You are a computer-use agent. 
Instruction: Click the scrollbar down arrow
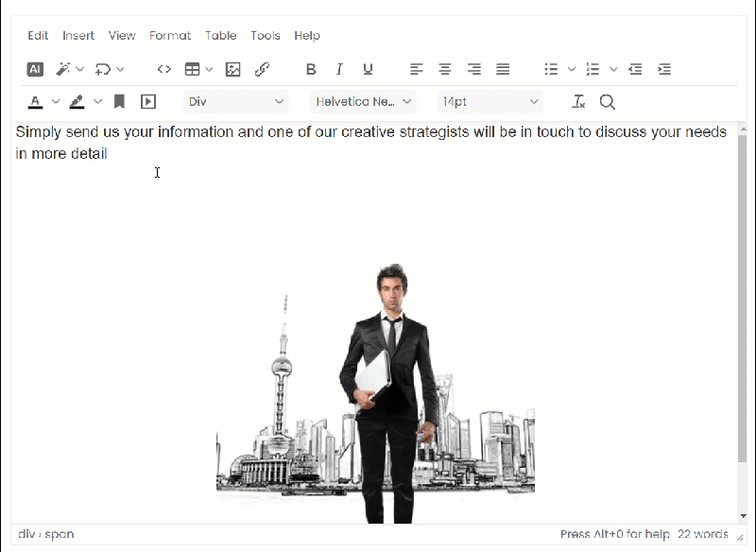click(743, 516)
